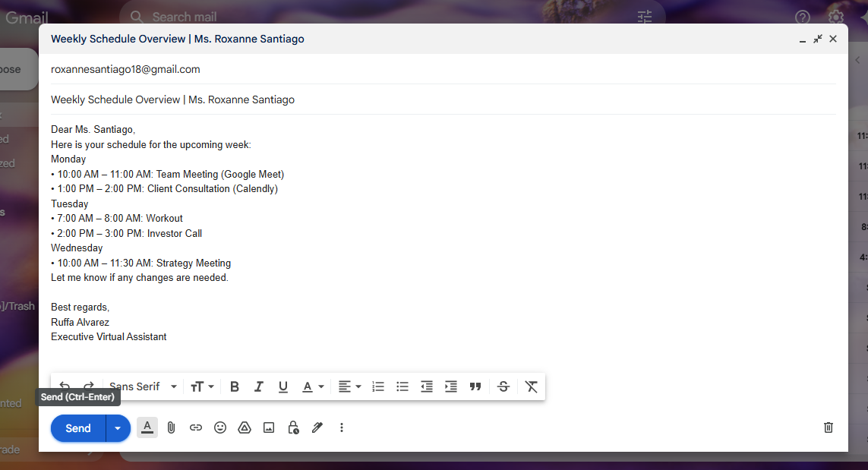
Task: Open the emoji picker
Action: [x=220, y=427]
